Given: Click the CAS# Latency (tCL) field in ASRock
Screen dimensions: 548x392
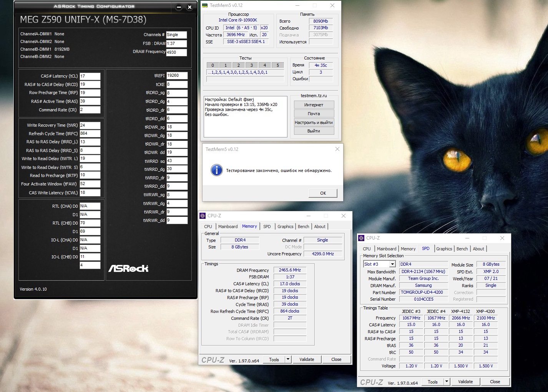Looking at the screenshot, I should (90, 76).
